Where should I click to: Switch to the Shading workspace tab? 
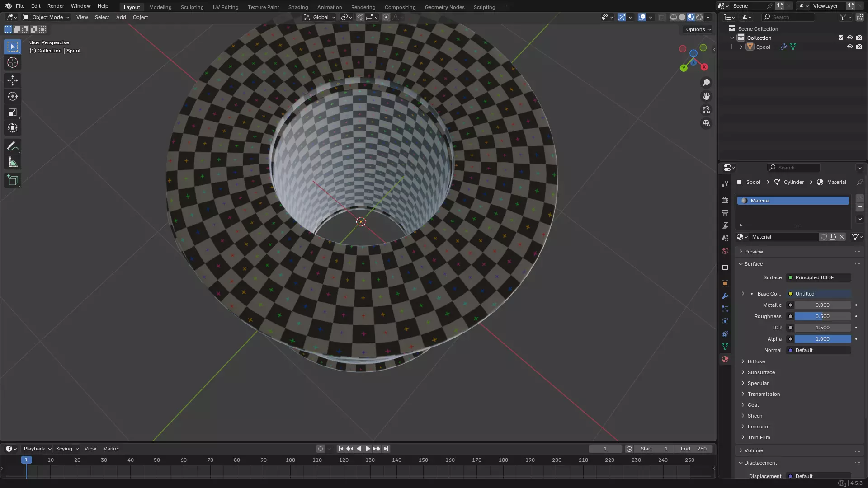click(x=298, y=7)
